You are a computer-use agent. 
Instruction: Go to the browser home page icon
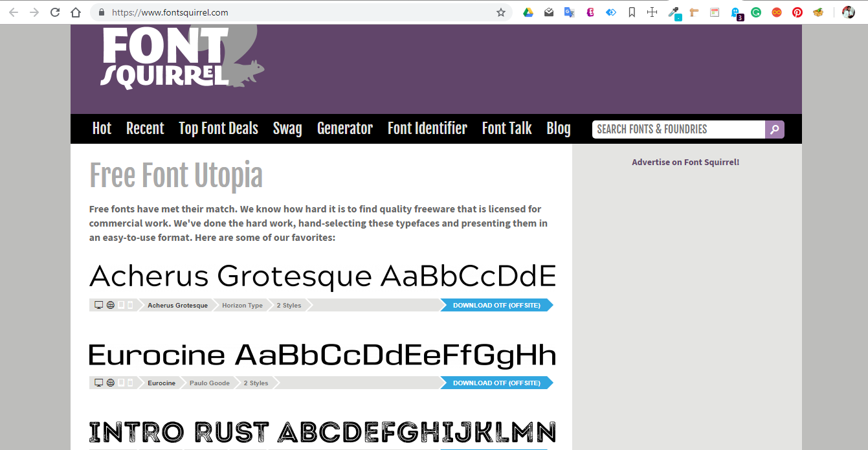coord(76,12)
